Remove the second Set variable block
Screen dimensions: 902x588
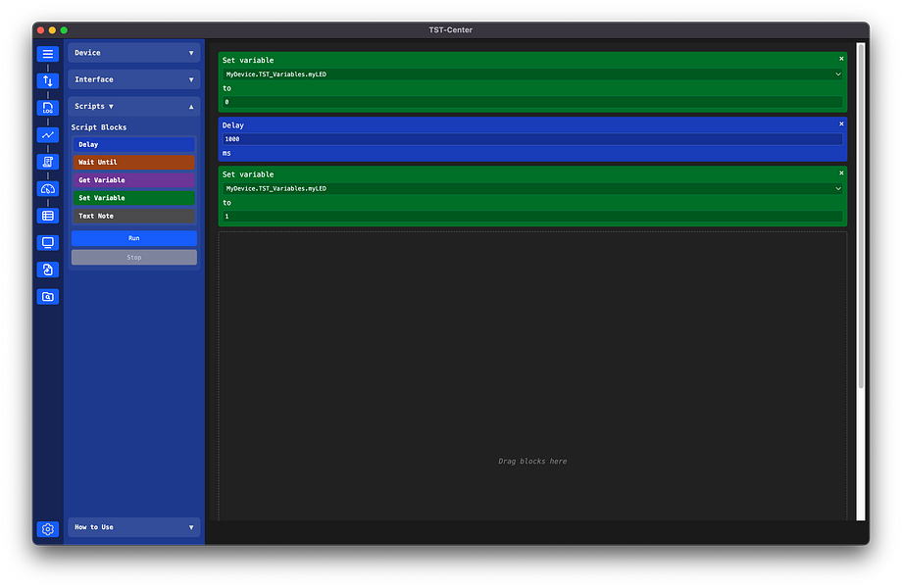pyautogui.click(x=841, y=173)
